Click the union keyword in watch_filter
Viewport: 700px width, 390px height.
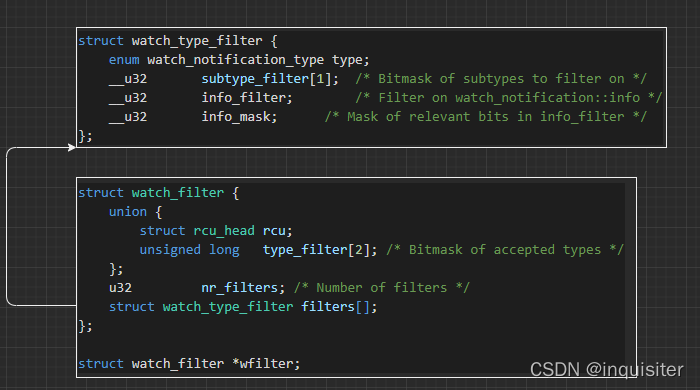pyautogui.click(x=128, y=212)
